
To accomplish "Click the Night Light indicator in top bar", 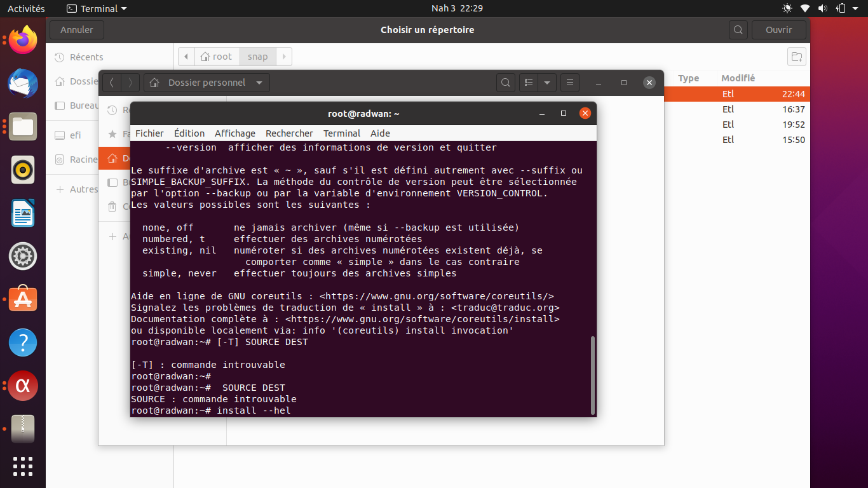I will [787, 9].
